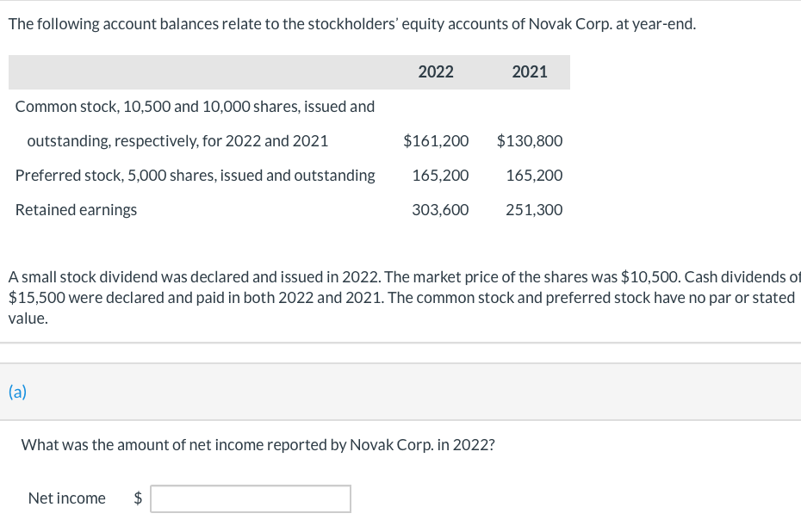Click the $161,200 common stock value
Screen dimensions: 801x532
436,141
